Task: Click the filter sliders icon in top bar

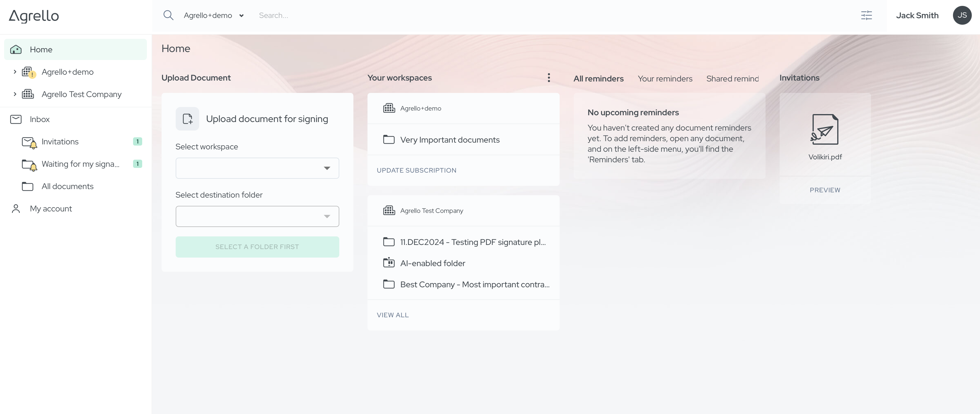Action: (x=867, y=15)
